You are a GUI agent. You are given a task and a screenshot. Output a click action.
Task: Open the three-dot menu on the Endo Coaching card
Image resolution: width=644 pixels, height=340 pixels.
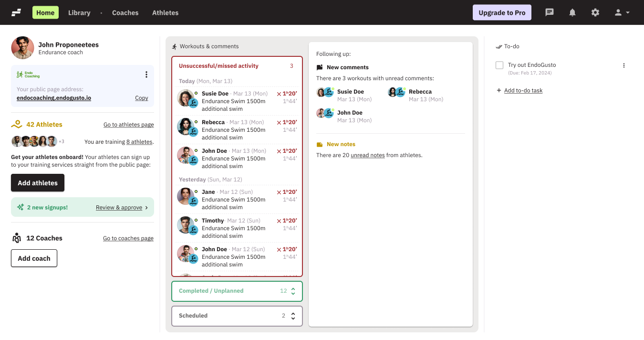(x=146, y=74)
